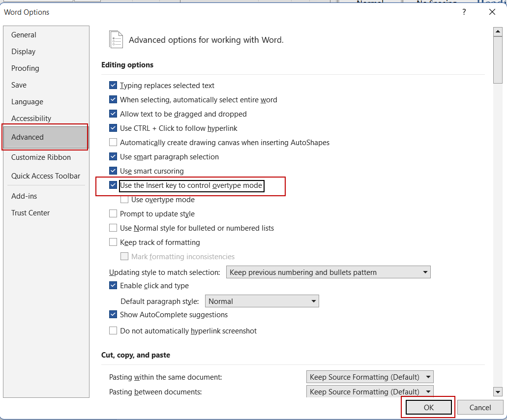Switch to the Proofing category
507x420 pixels.
25,68
